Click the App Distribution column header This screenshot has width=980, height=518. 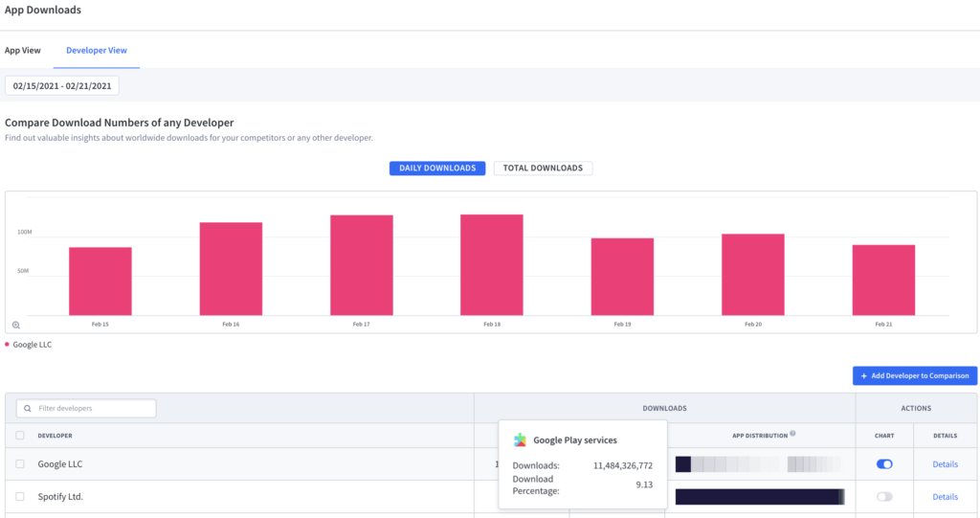click(760, 436)
